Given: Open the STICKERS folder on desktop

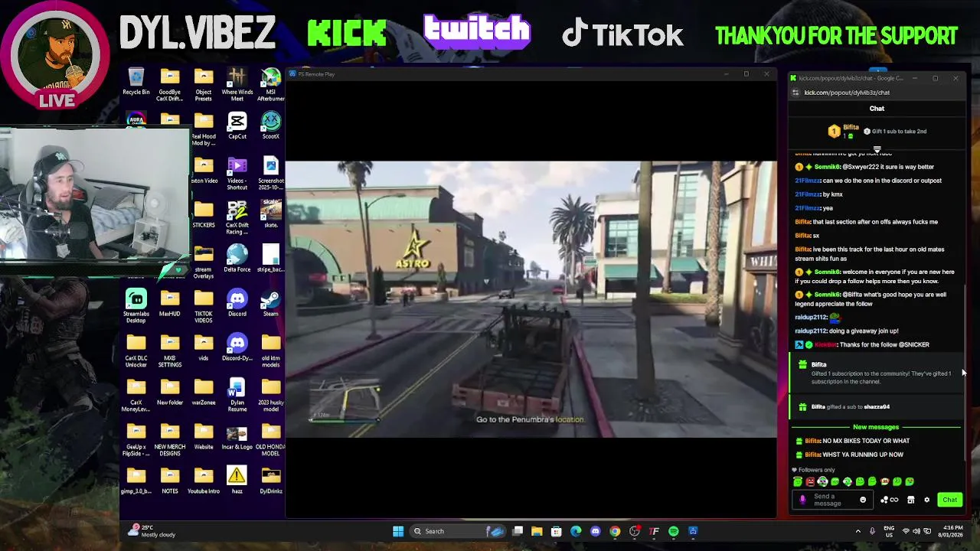Looking at the screenshot, I should point(204,214).
